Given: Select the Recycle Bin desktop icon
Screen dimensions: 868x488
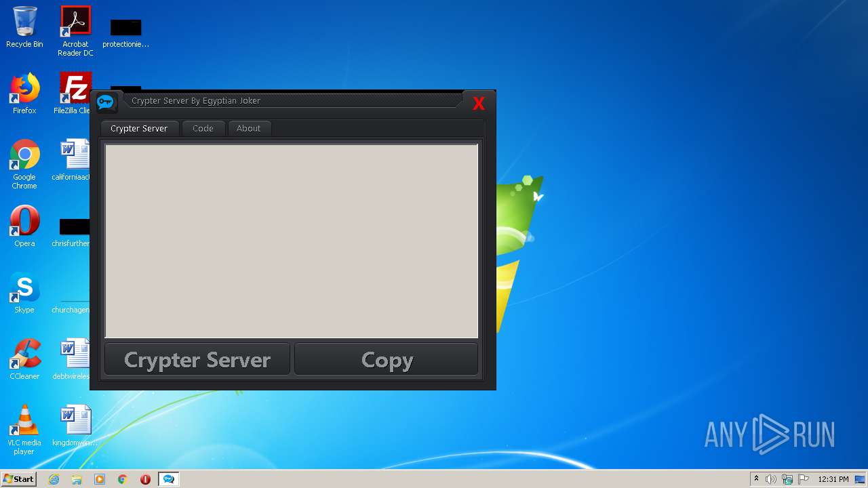Looking at the screenshot, I should pos(24,27).
